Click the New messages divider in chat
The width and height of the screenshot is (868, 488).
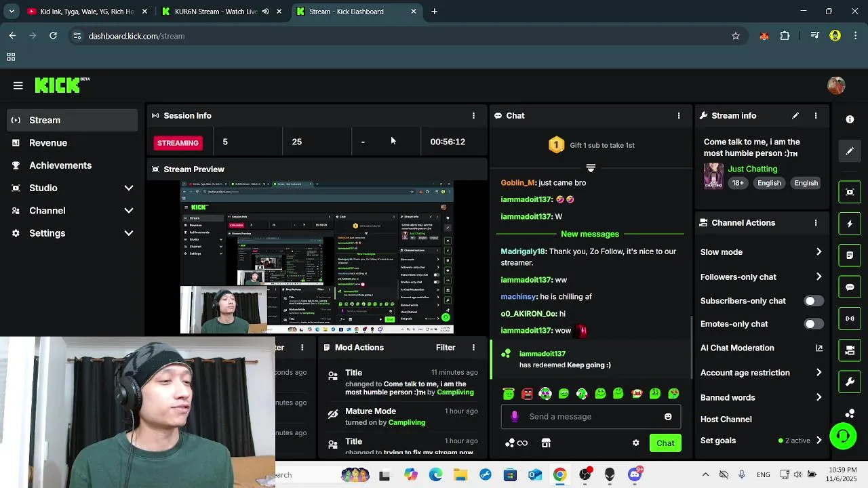590,235
